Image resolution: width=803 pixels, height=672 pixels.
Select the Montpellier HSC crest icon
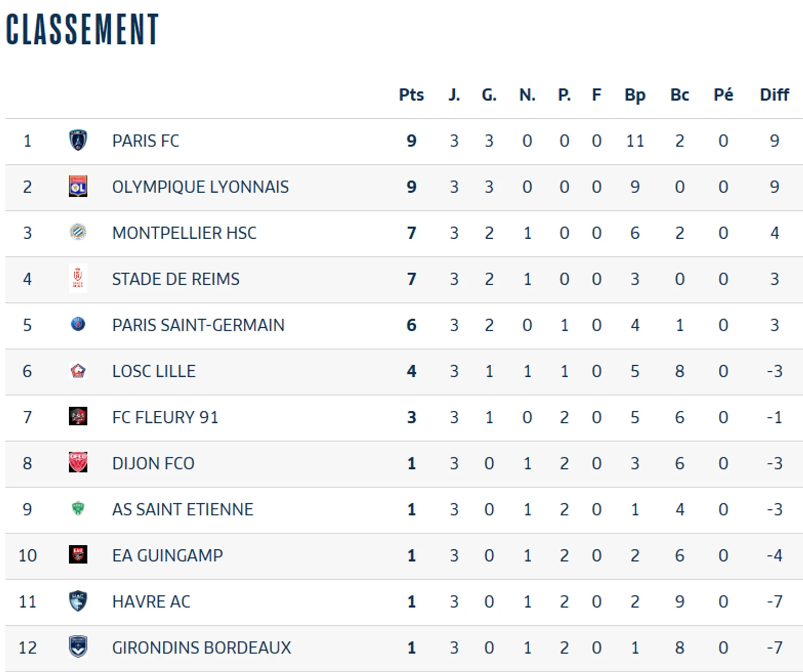(x=78, y=232)
